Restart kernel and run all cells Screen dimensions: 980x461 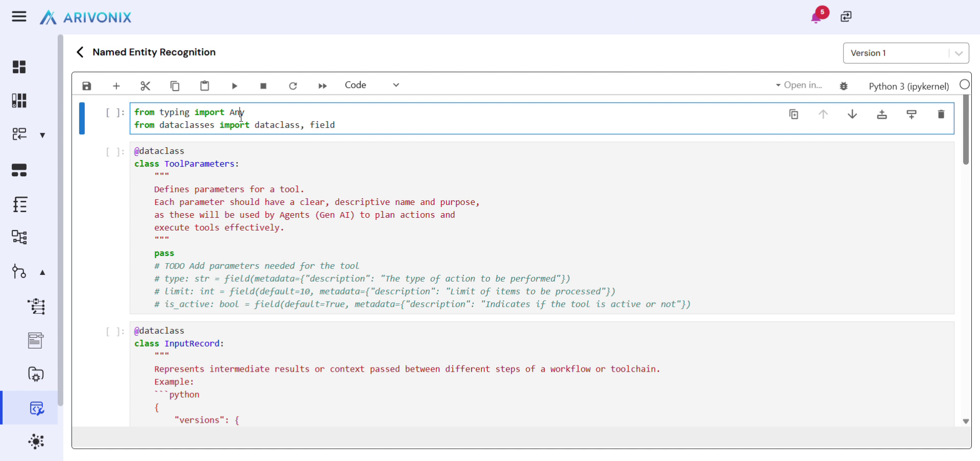(322, 86)
